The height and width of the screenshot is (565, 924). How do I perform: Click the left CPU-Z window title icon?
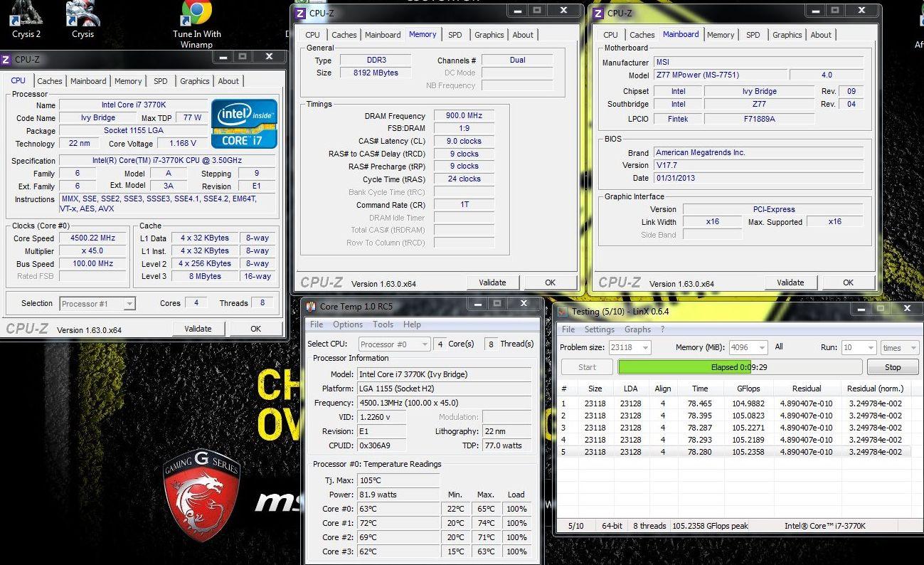[x=6, y=60]
